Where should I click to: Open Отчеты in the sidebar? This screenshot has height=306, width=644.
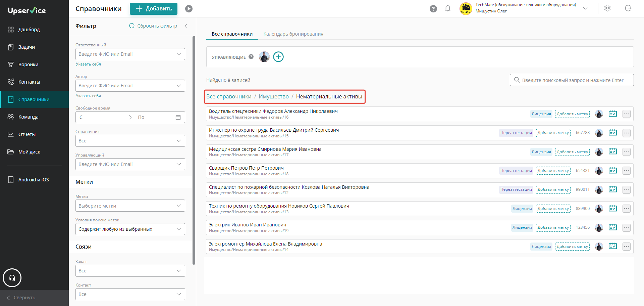click(34, 134)
